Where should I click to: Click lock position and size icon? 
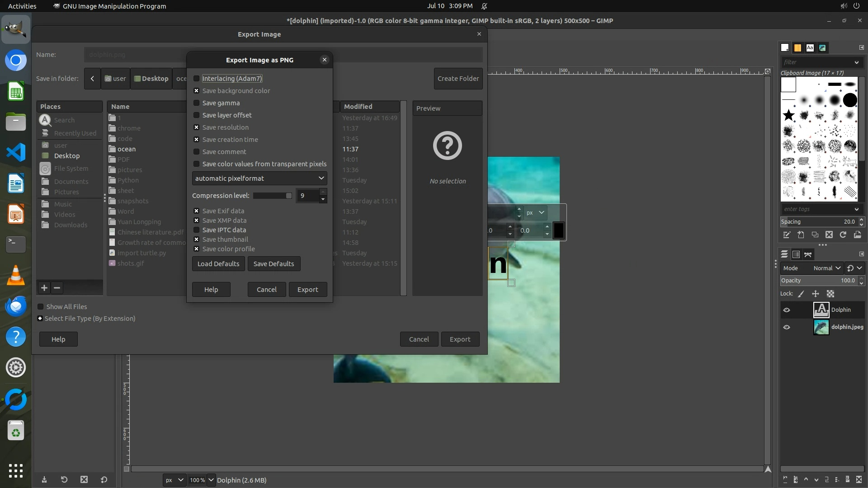point(816,294)
